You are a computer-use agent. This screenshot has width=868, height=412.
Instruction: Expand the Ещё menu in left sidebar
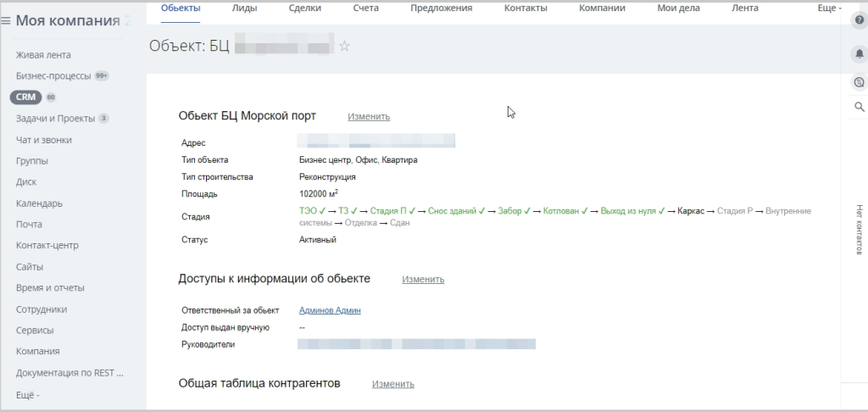pos(28,395)
